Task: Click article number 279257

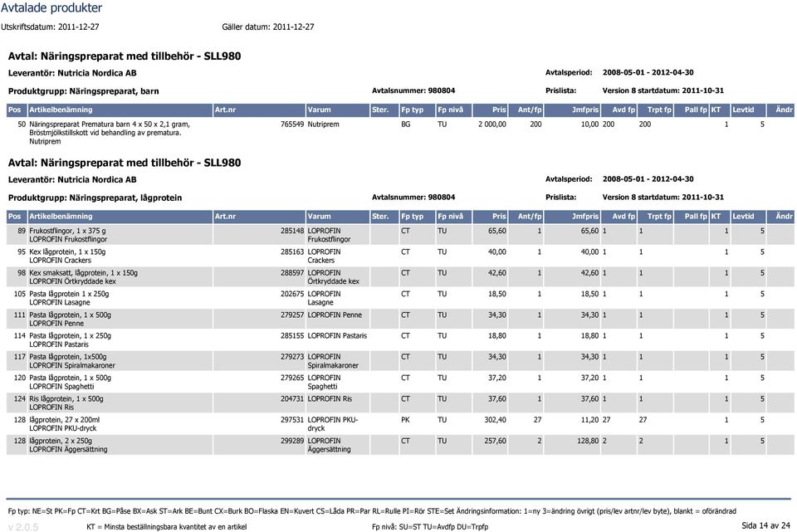Action: [x=292, y=315]
